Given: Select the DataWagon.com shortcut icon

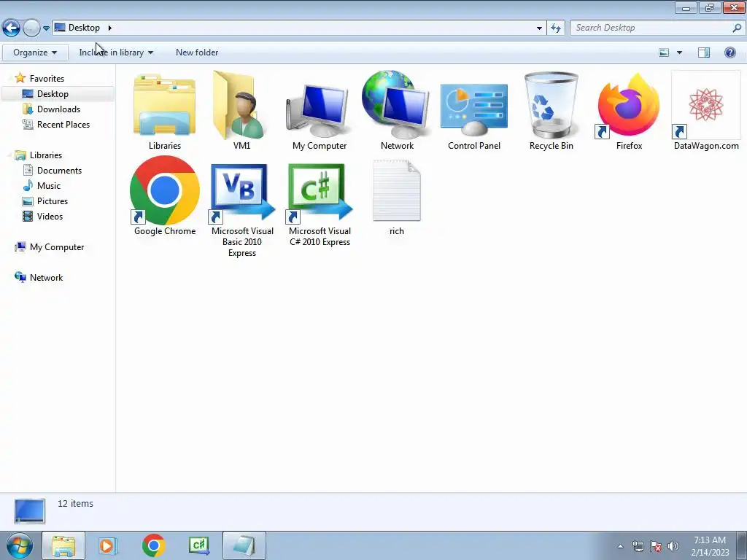Looking at the screenshot, I should tap(706, 105).
